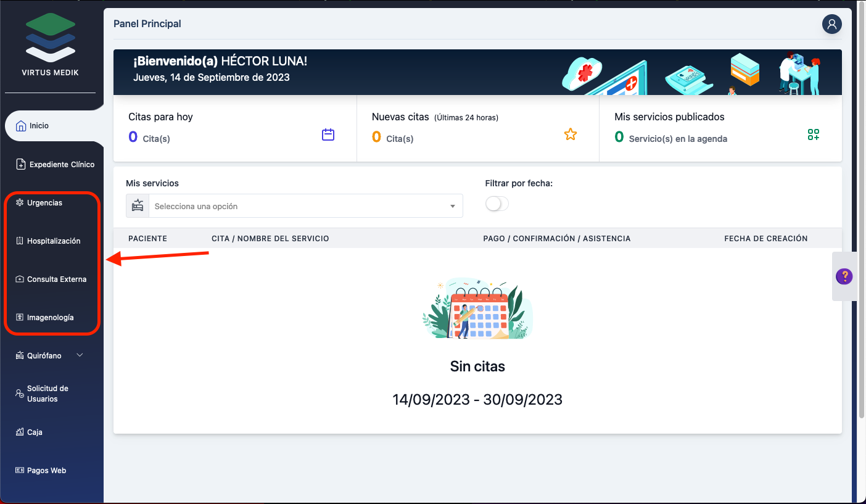Open Solicitud de Usuarios
The height and width of the screenshot is (504, 866).
(x=47, y=394)
